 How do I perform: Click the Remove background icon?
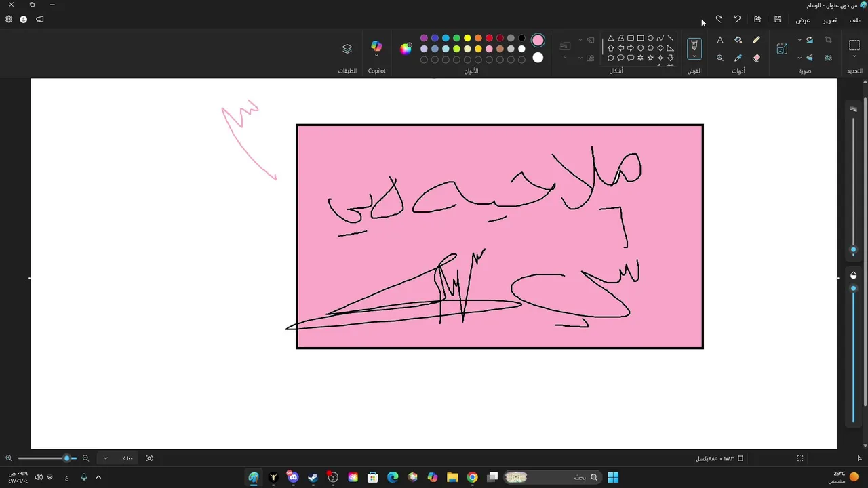click(x=828, y=58)
